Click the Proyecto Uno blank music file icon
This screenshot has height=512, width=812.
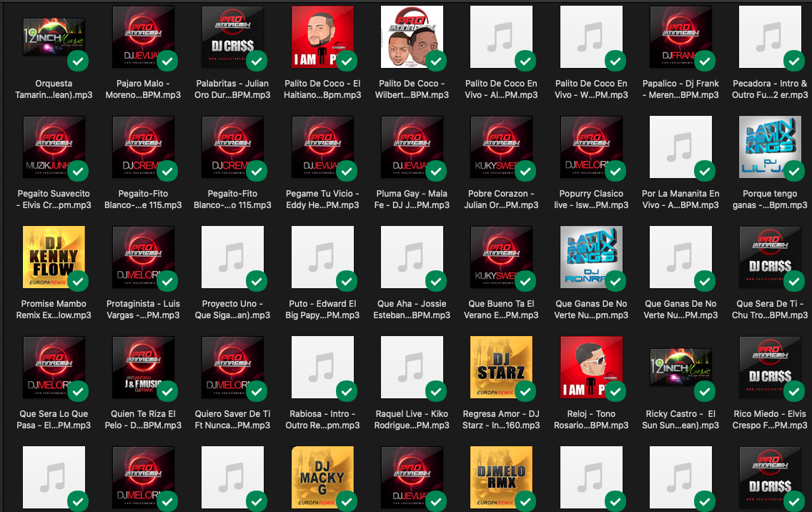click(232, 257)
